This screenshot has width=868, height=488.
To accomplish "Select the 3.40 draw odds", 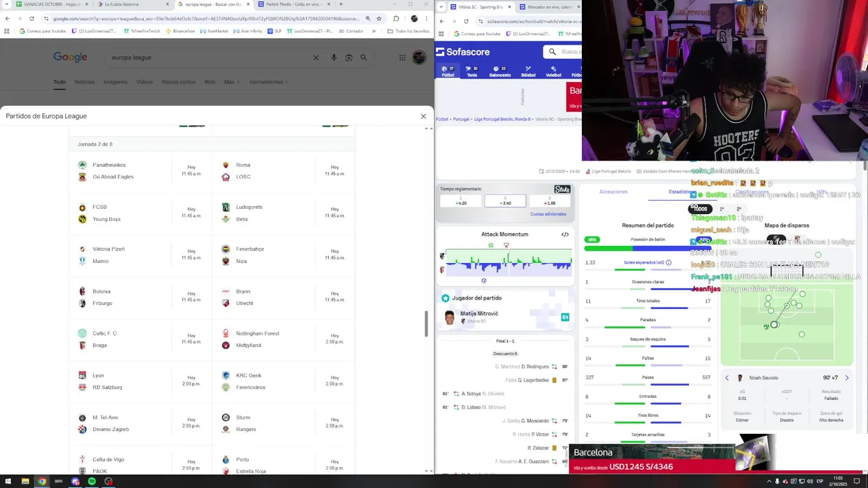I will (x=505, y=201).
